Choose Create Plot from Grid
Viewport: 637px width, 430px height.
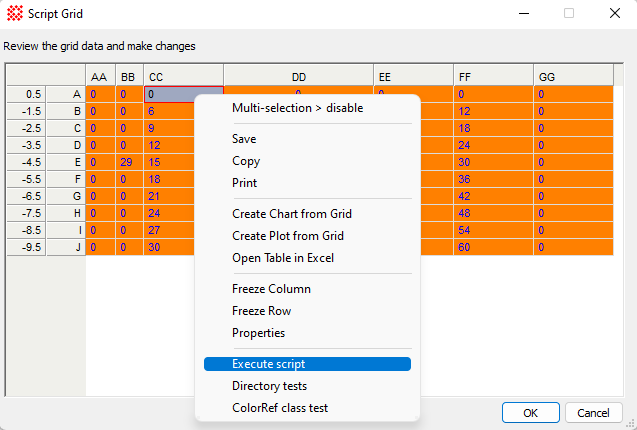click(288, 236)
